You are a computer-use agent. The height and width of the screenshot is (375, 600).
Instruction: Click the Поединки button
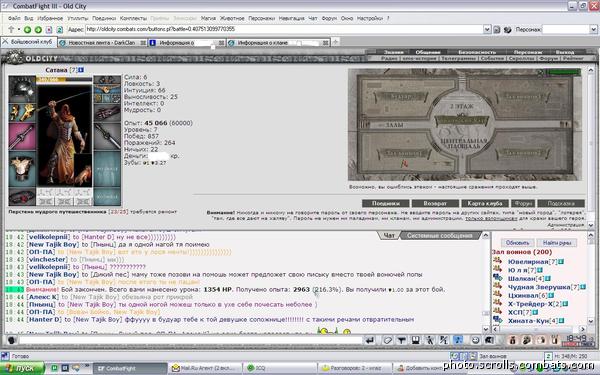coord(386,203)
